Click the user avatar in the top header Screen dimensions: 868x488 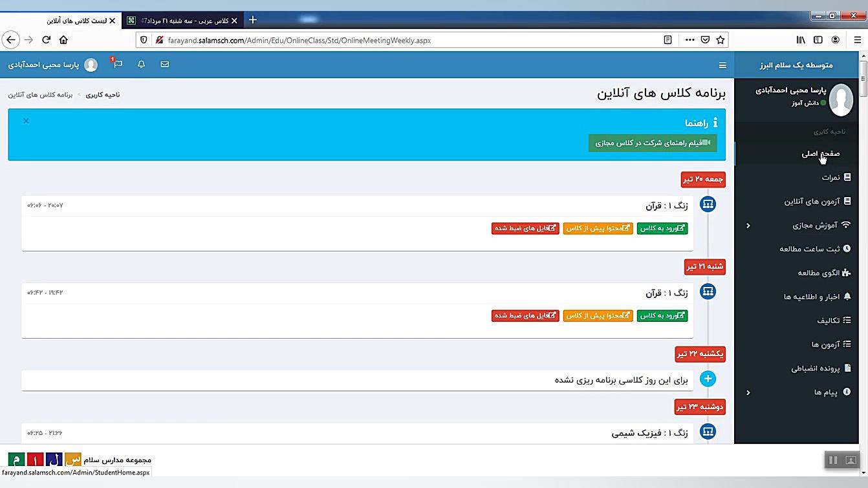click(91, 65)
